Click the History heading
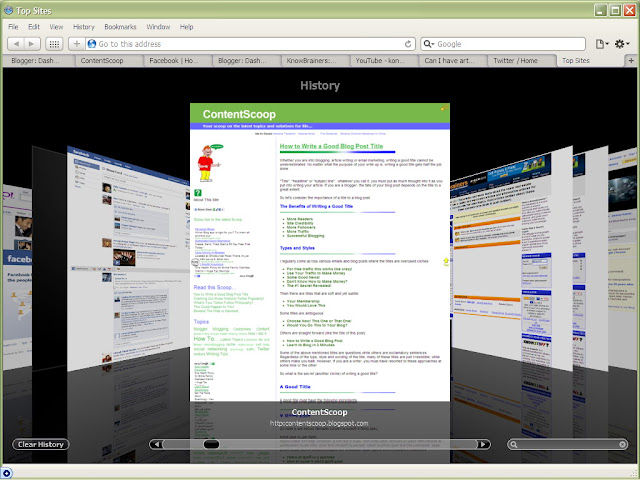640x480 pixels. [320, 86]
